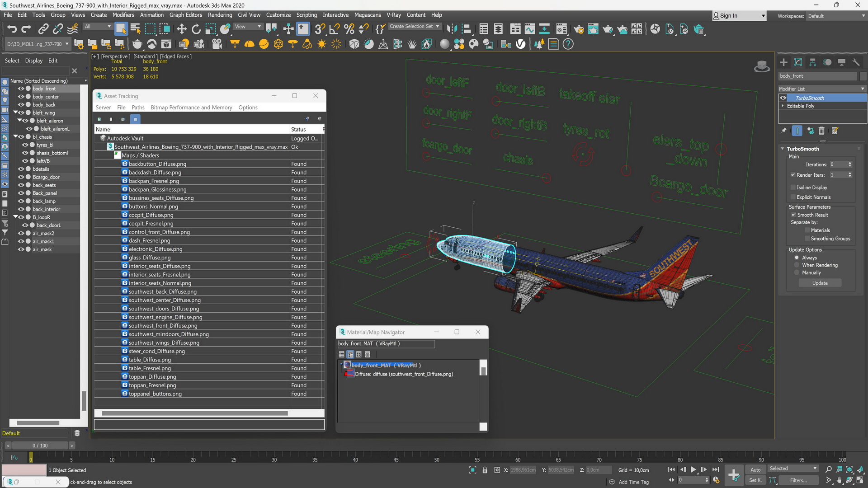Viewport: 868px width, 488px height.
Task: Click the time slider 0 / 100 handle
Action: pos(40,446)
